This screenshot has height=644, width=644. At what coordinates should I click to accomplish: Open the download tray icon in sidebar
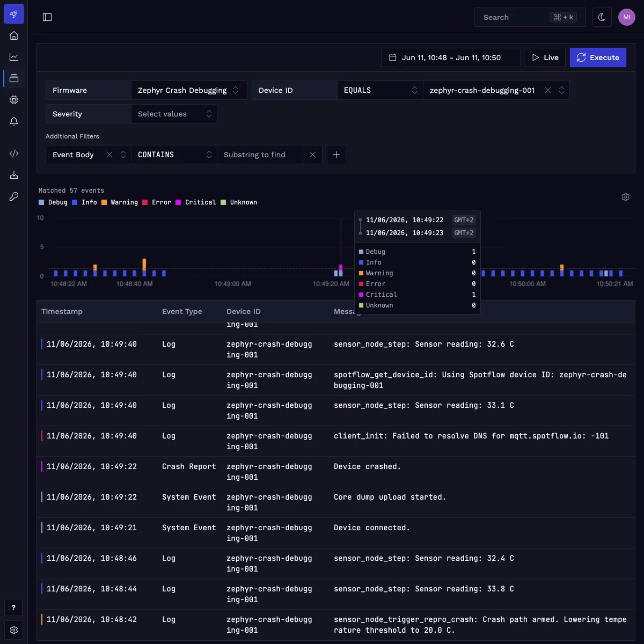(14, 175)
